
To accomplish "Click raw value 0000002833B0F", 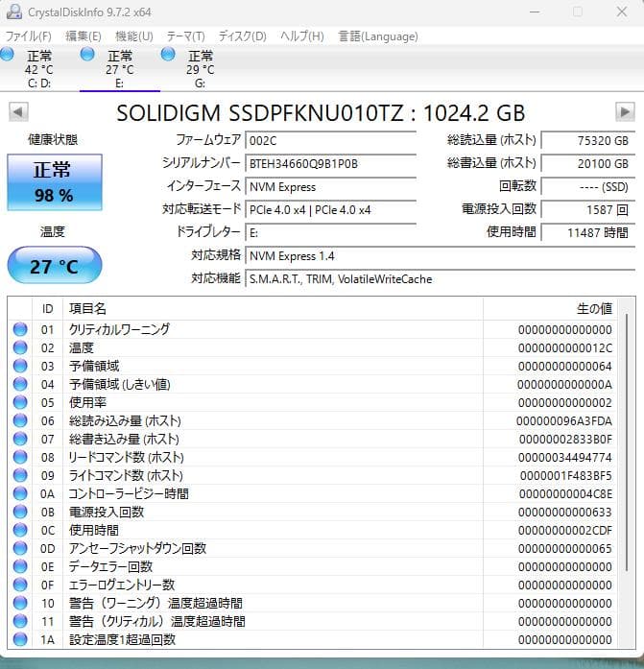I will 565,440.
